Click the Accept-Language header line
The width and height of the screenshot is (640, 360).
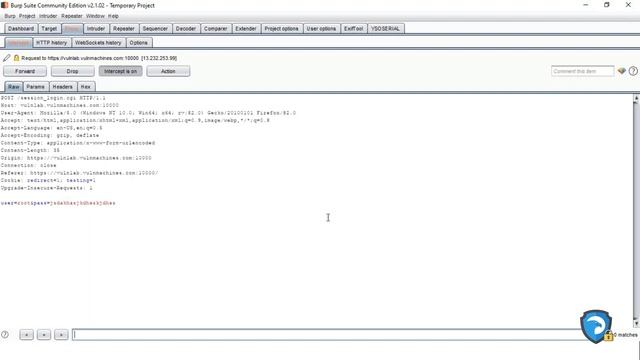click(51, 128)
